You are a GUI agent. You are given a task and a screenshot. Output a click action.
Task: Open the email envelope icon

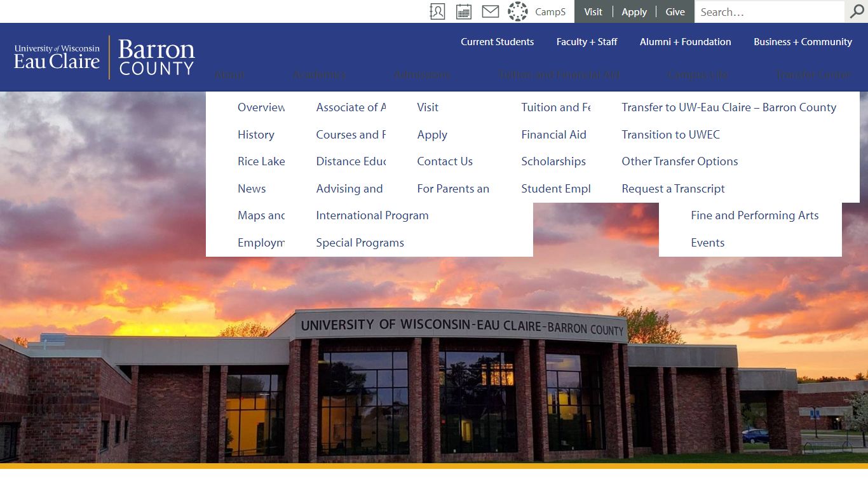pyautogui.click(x=490, y=11)
